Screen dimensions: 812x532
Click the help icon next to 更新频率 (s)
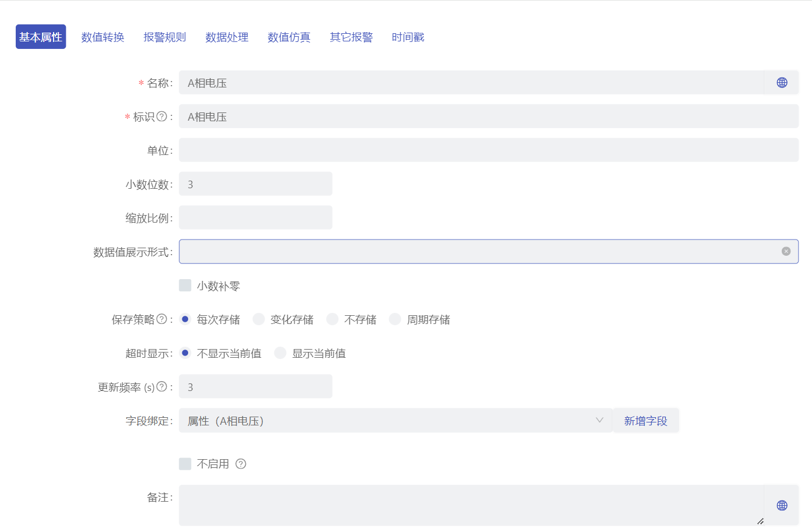[162, 386]
